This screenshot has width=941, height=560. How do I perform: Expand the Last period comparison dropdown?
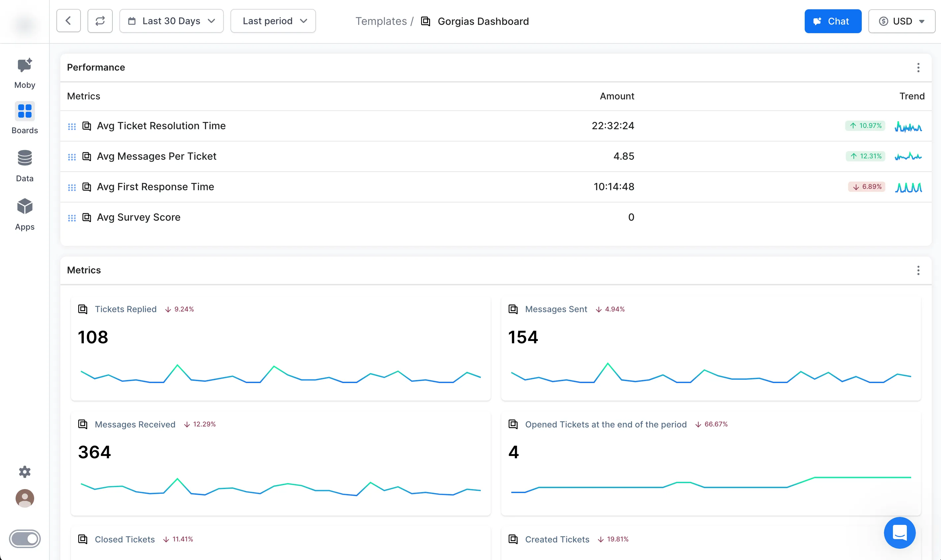[273, 21]
